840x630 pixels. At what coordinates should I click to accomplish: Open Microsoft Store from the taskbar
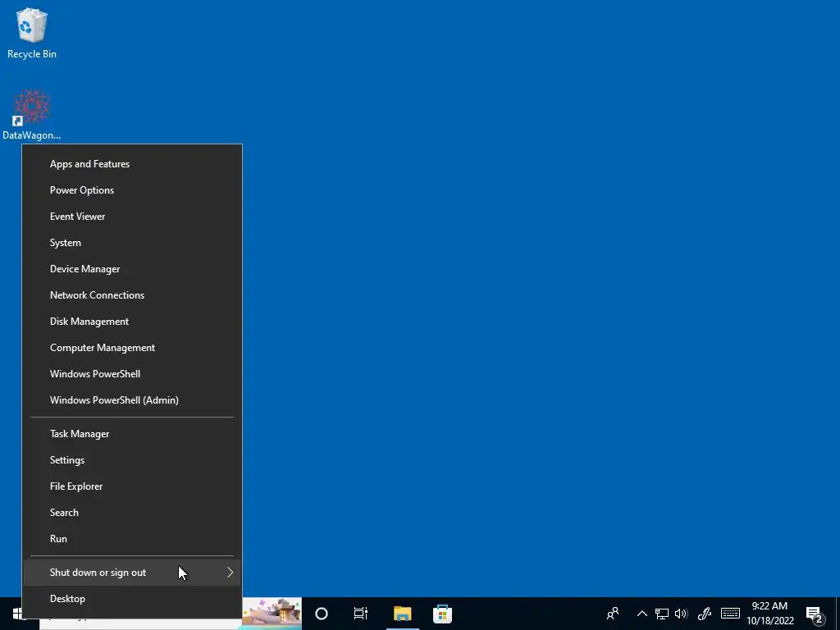(x=442, y=614)
